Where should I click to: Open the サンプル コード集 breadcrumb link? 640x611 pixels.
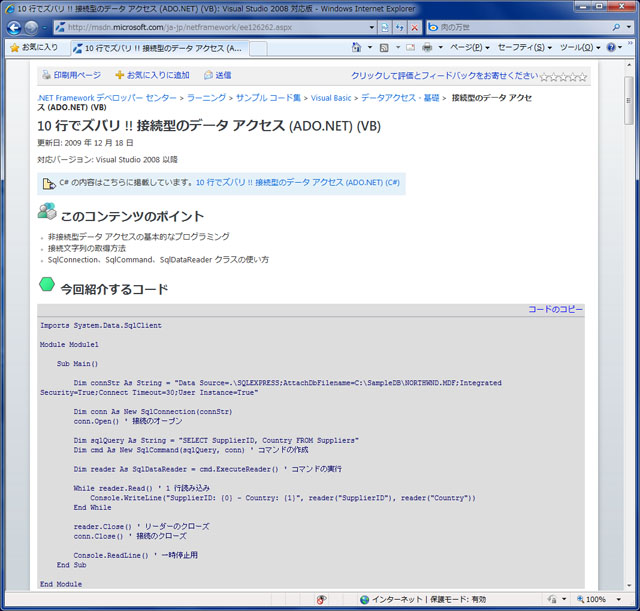(x=268, y=98)
